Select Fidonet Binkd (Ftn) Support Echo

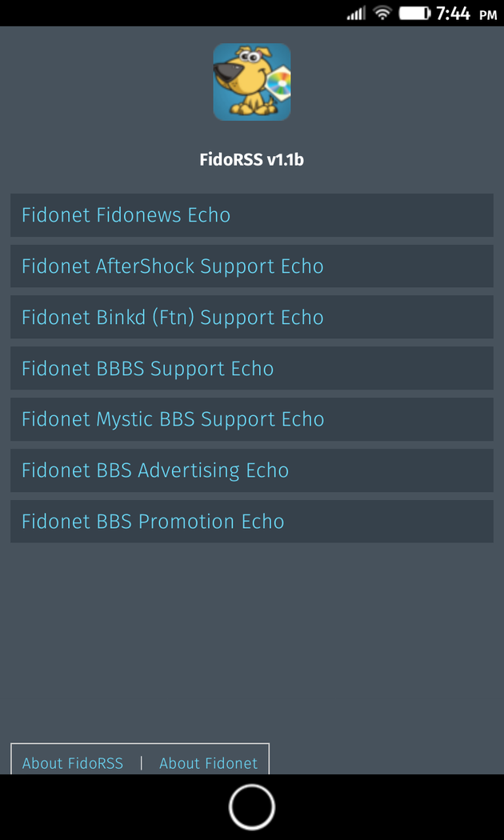(172, 318)
